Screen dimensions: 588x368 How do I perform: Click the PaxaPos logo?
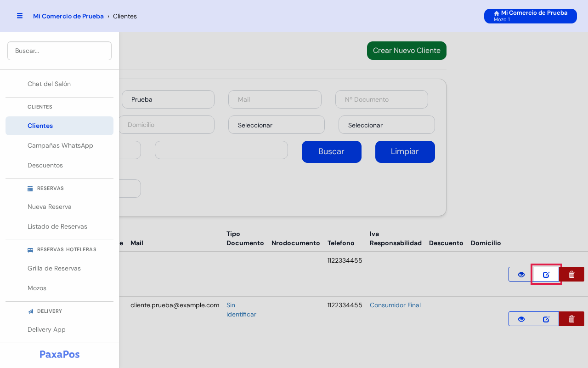pos(60,354)
